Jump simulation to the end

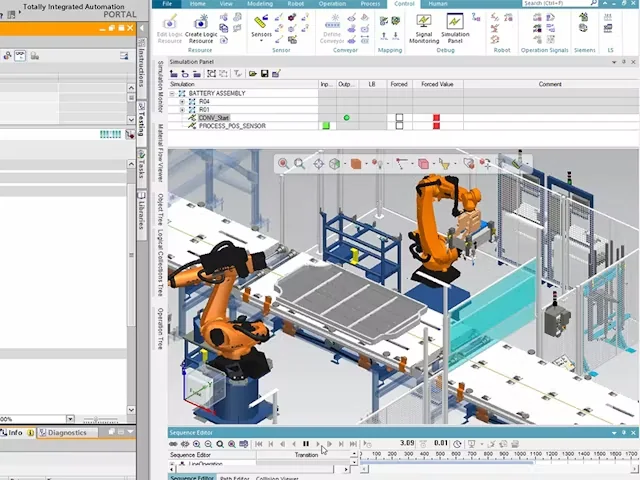[x=353, y=444]
